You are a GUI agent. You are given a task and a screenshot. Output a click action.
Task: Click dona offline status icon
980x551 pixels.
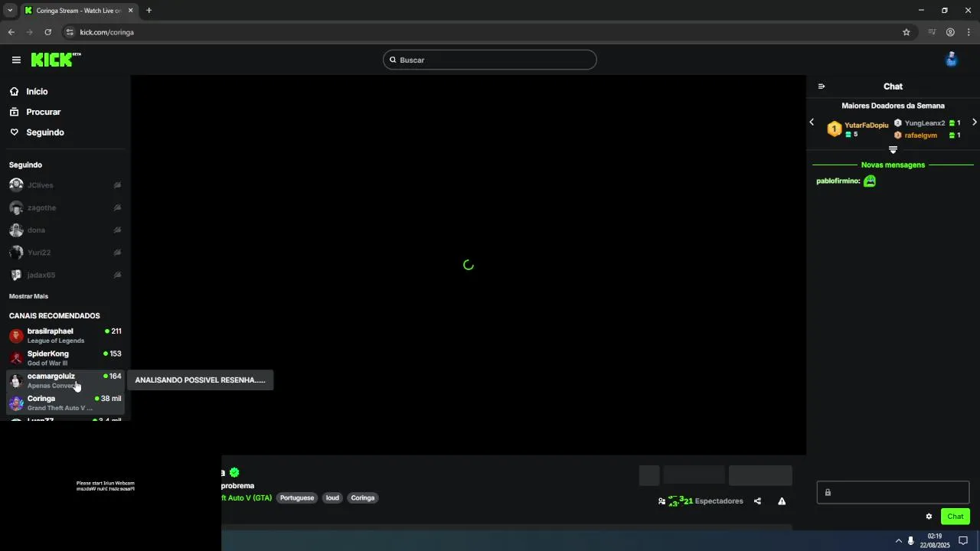(x=117, y=230)
